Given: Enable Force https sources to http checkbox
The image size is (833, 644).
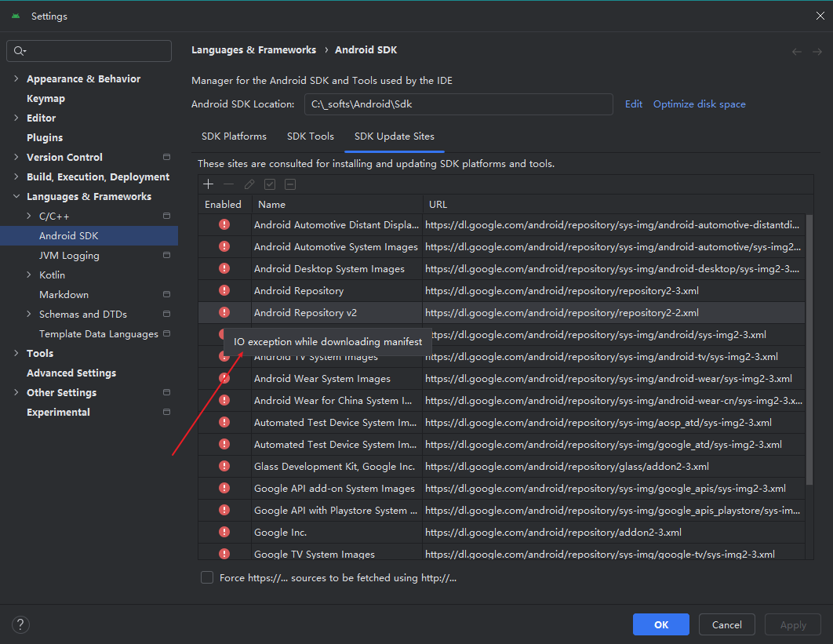Looking at the screenshot, I should pyautogui.click(x=207, y=578).
